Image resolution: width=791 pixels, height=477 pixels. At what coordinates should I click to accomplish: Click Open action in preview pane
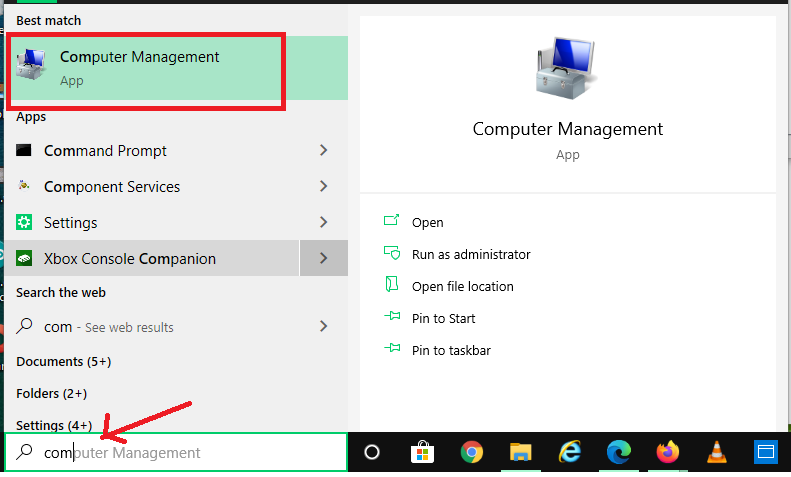(x=427, y=222)
